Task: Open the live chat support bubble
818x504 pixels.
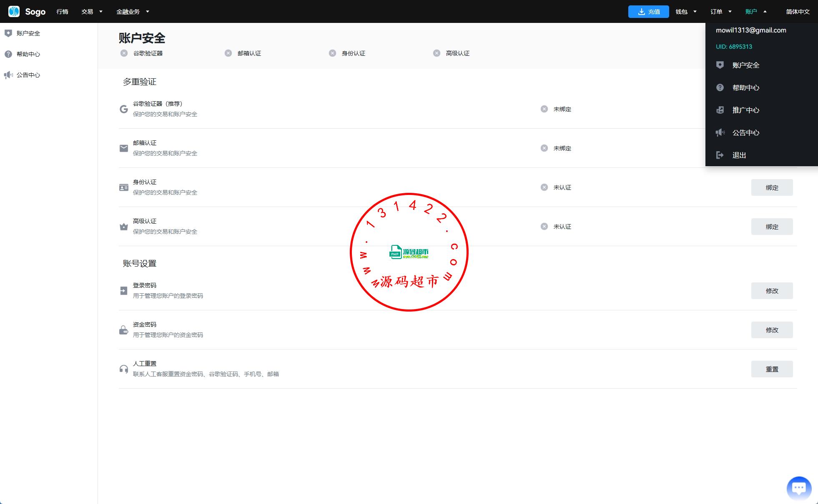Action: pyautogui.click(x=798, y=488)
